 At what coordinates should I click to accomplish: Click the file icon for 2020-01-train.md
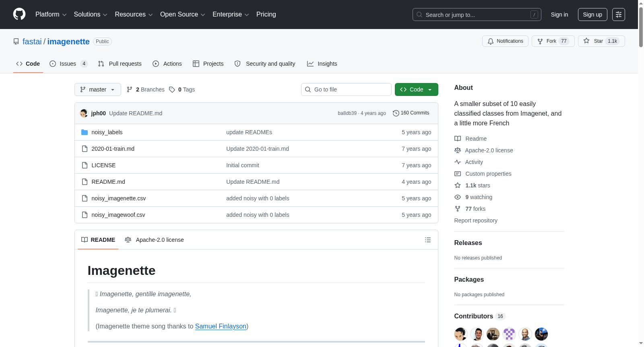tap(85, 149)
